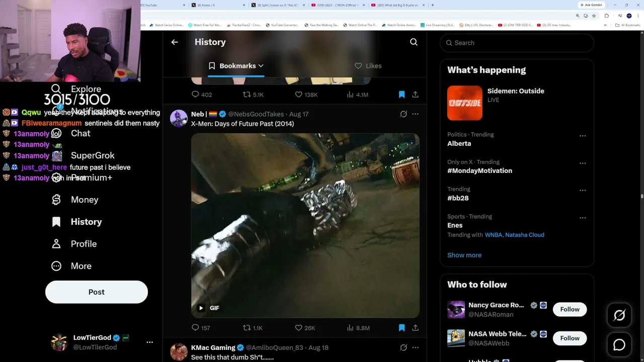Open the Ask Gemini button
The image size is (644, 362).
(x=591, y=5)
